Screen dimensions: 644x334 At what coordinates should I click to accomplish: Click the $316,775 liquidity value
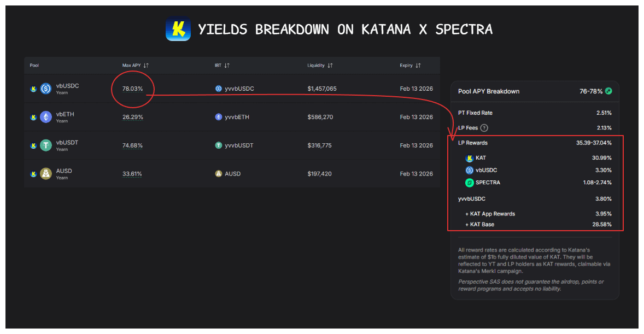tap(319, 145)
